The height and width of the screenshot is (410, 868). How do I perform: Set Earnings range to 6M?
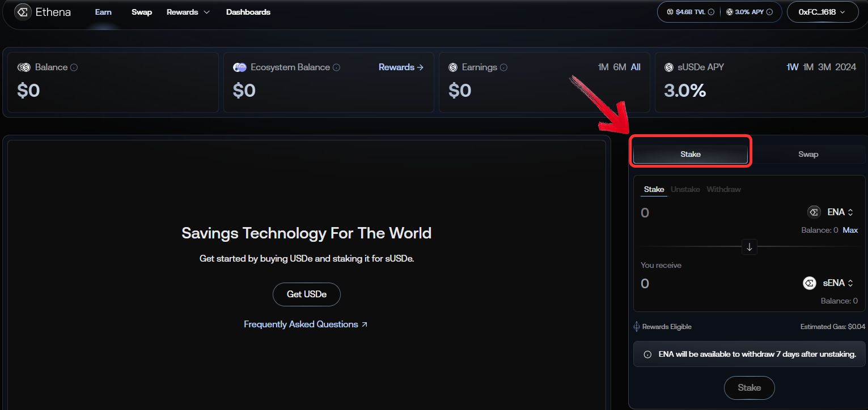620,67
